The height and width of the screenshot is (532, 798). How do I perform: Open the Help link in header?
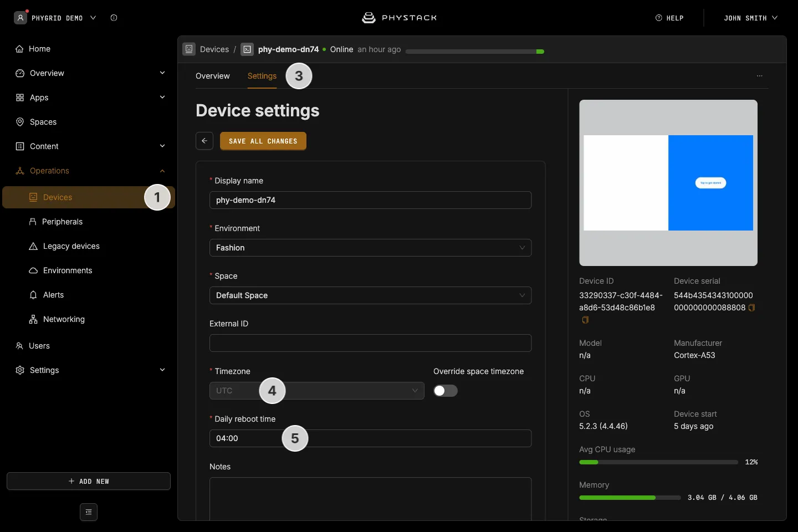669,18
